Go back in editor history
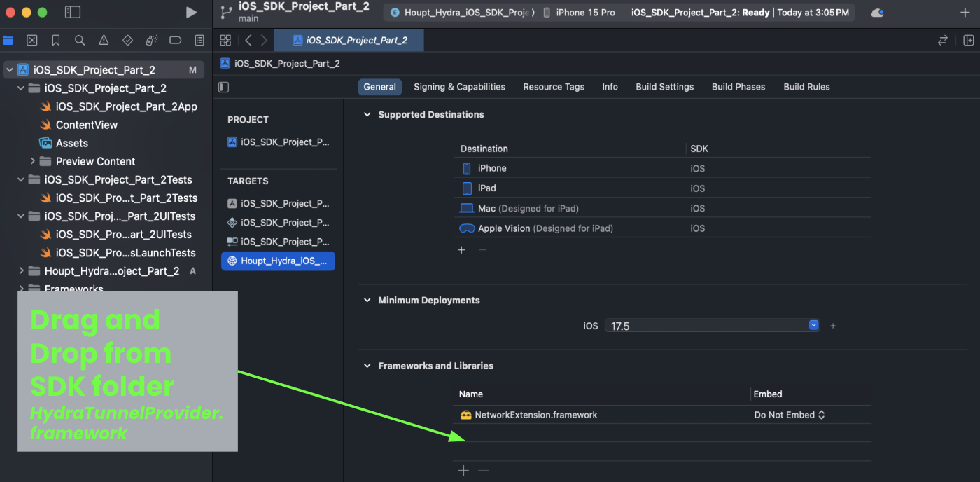 pos(248,40)
